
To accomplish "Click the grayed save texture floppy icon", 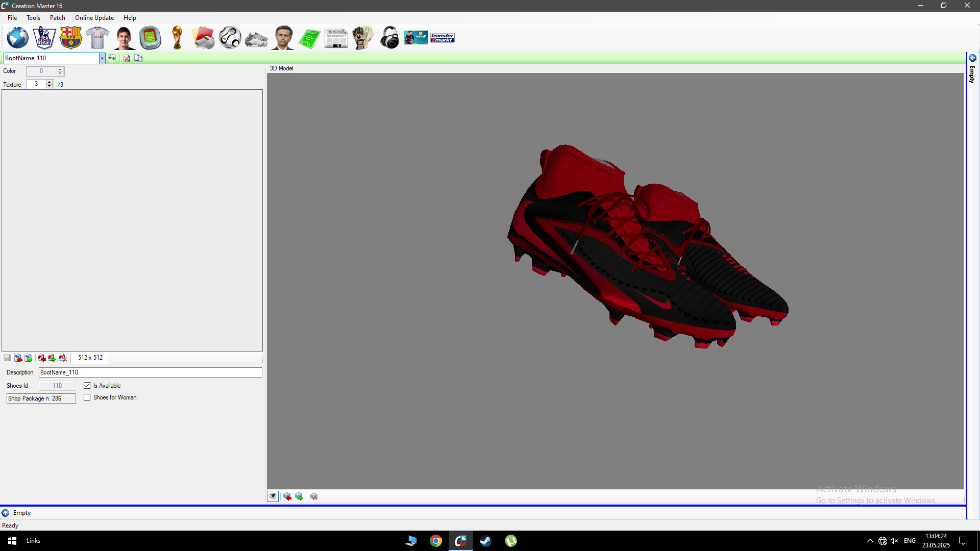I will [x=7, y=358].
